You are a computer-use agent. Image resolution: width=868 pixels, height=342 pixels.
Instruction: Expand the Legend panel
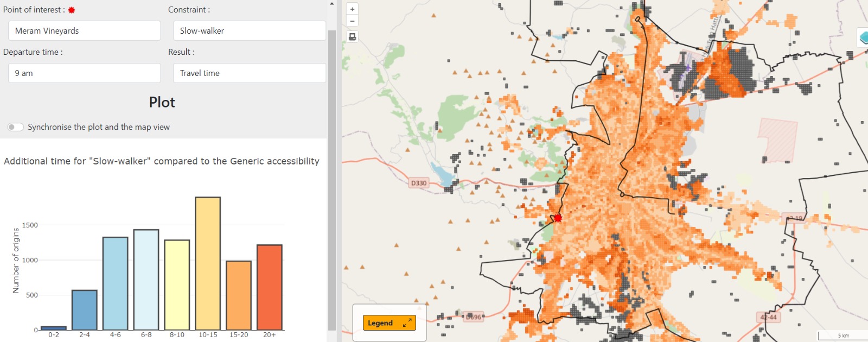point(389,323)
